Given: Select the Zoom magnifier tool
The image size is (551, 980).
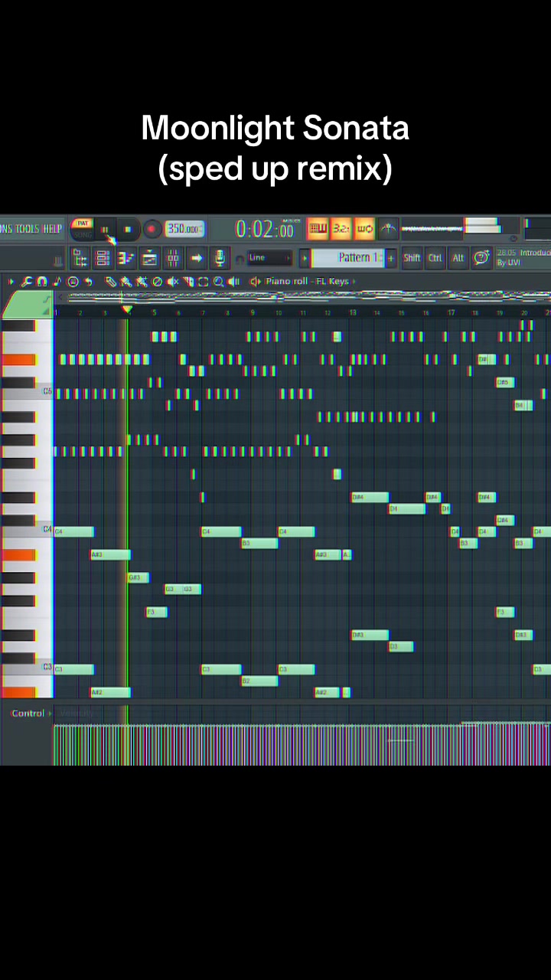Looking at the screenshot, I should 219,282.
